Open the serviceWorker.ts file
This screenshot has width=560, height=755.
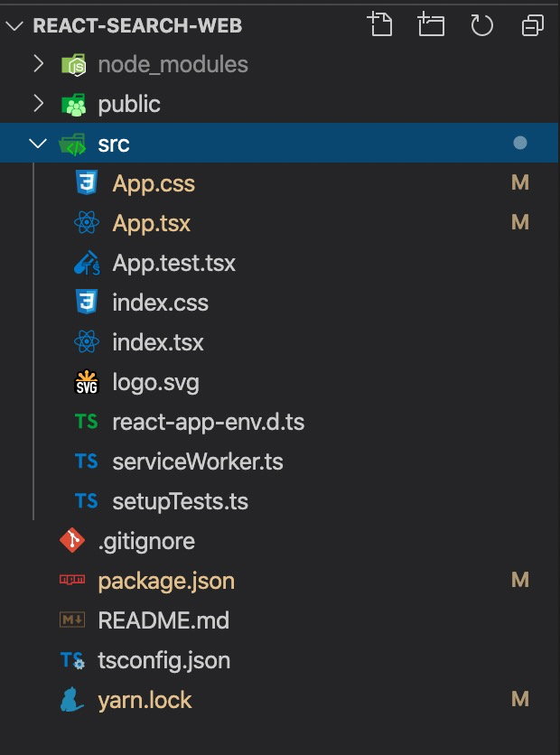tap(198, 461)
